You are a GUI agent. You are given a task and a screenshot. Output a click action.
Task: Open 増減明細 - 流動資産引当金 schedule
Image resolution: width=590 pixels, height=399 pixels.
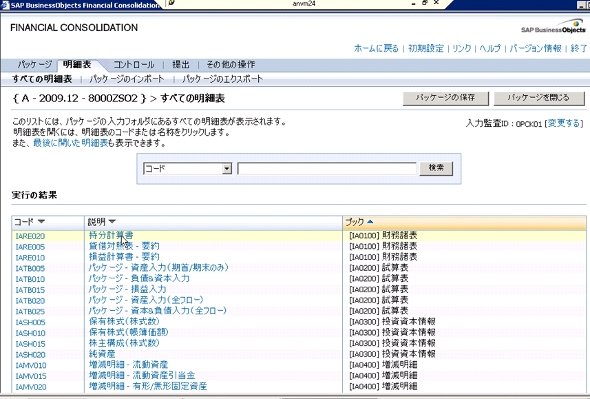point(142,375)
